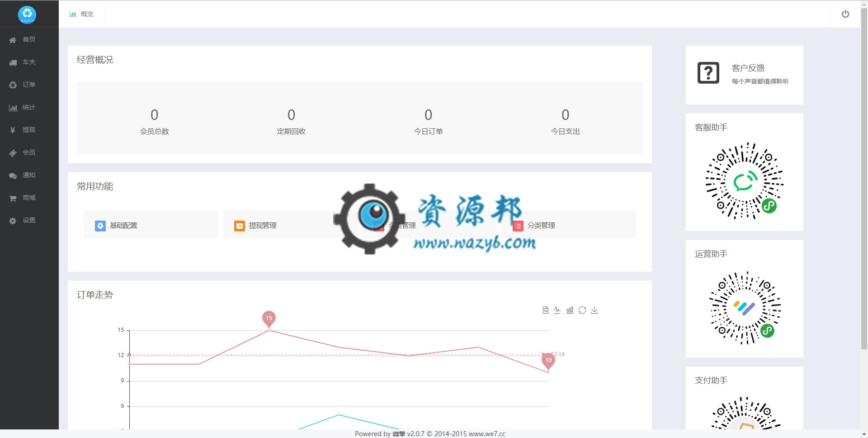Click the 常用功能 heading

point(95,186)
